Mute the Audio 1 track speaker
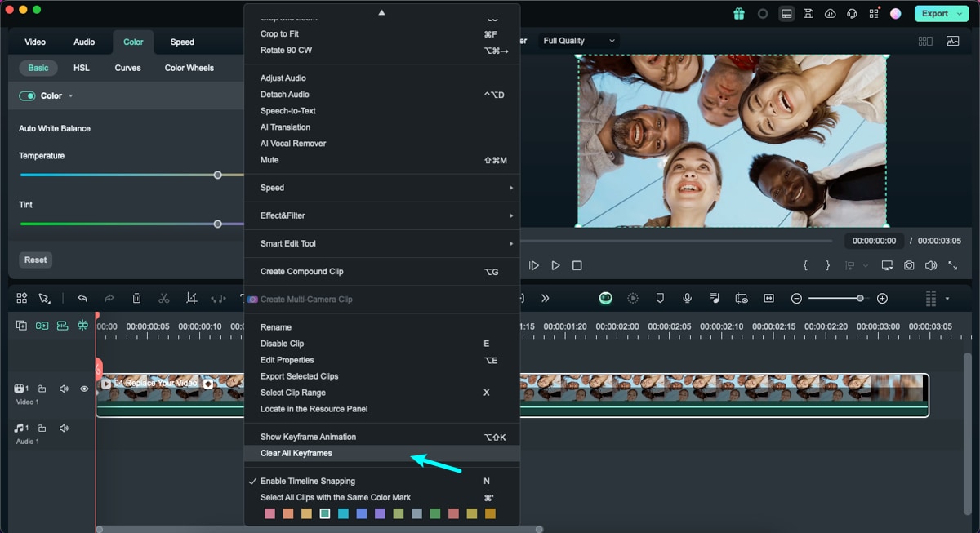 (x=64, y=428)
